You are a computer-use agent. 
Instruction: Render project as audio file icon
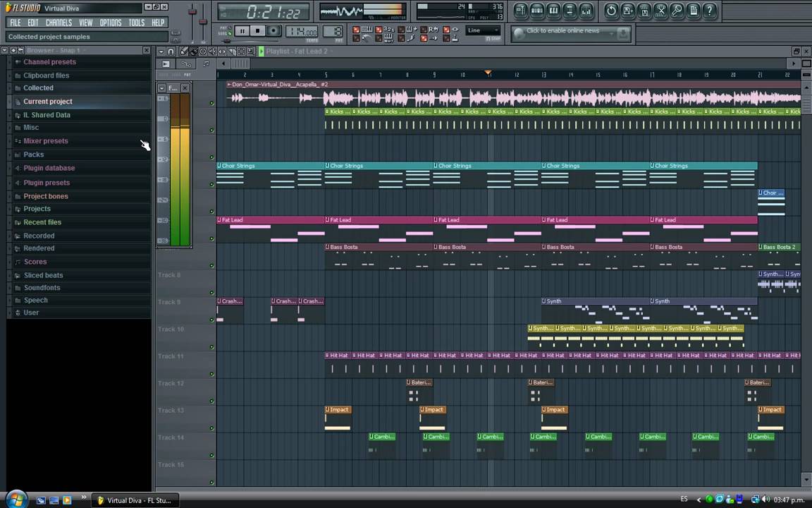click(x=644, y=11)
